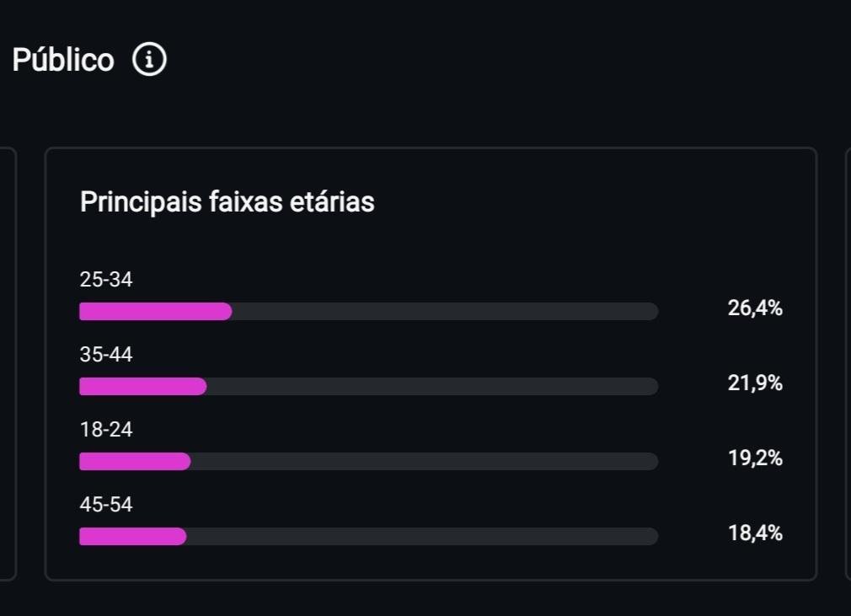This screenshot has height=616, width=851.
Task: Click the info icon beside Público
Action: point(149,61)
